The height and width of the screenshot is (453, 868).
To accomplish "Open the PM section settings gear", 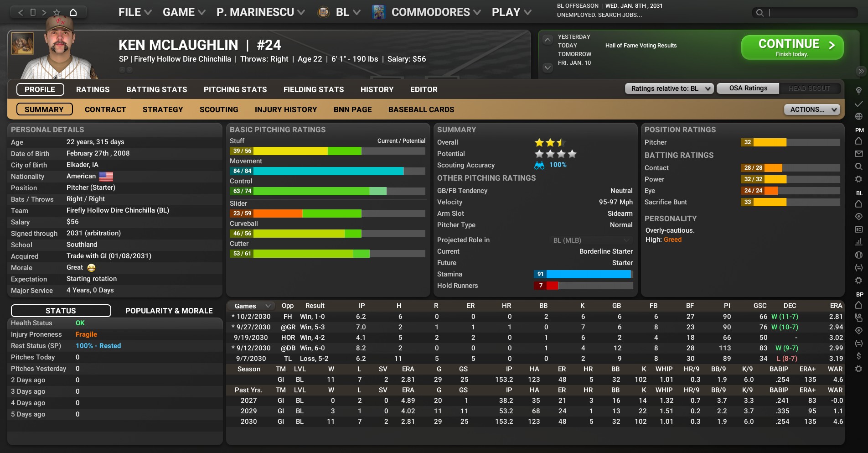I will click(858, 179).
